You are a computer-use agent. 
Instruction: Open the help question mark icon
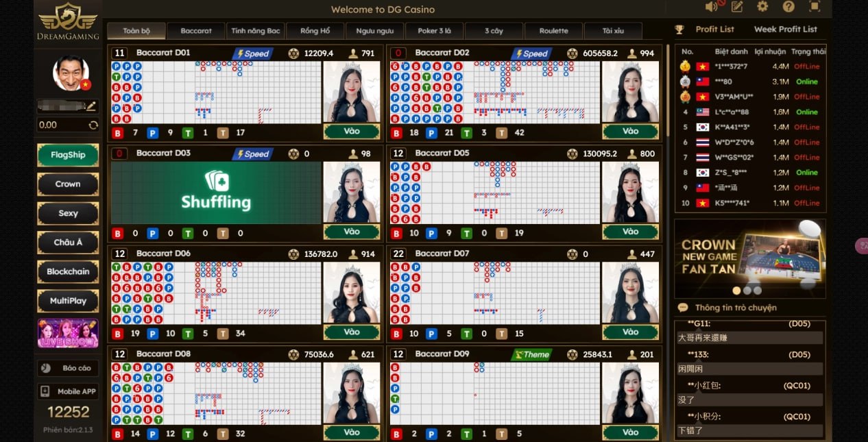point(788,7)
